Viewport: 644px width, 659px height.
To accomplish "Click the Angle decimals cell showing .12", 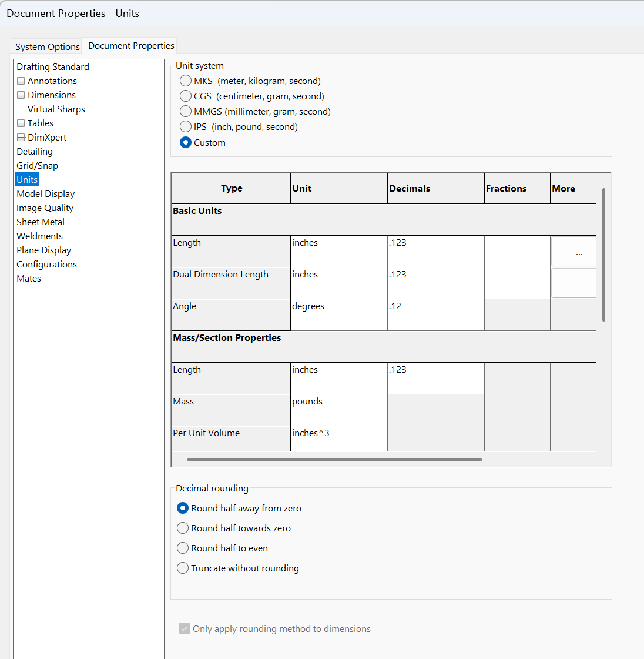I will pyautogui.click(x=435, y=315).
